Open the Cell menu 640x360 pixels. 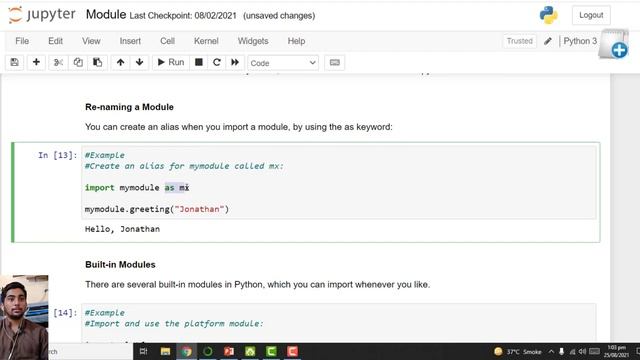(x=167, y=41)
